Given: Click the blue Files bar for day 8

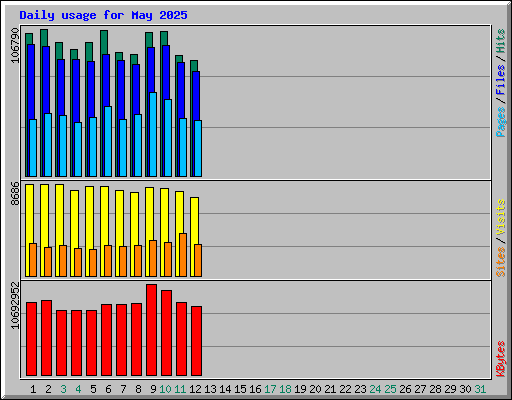Looking at the screenshot, I should [x=136, y=89].
